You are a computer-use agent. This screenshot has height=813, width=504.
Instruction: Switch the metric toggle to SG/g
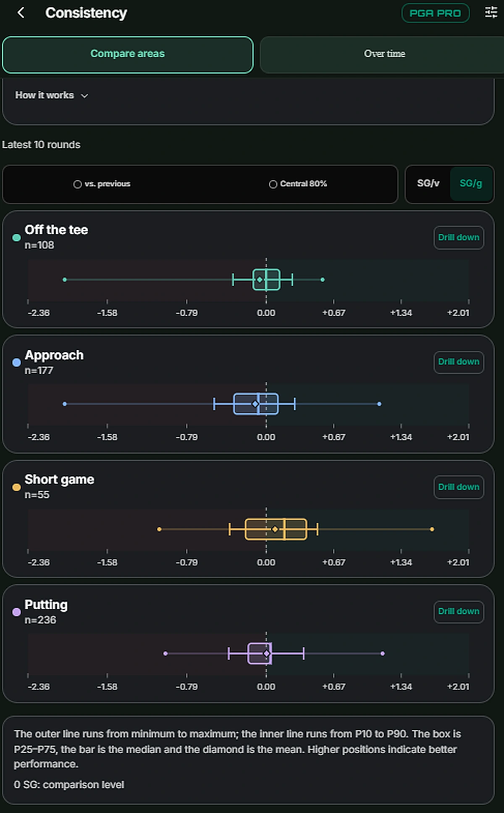point(471,183)
